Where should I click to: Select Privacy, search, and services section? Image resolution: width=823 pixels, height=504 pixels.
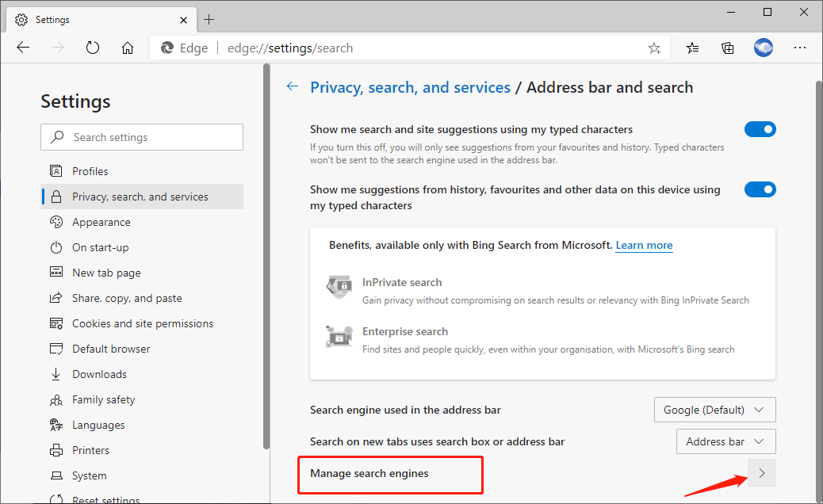coord(142,197)
